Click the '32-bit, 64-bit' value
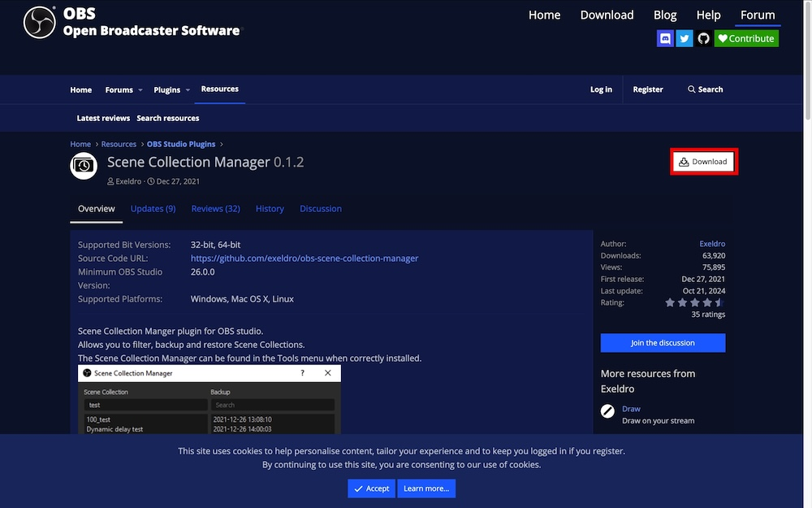Screen dimensions: 812x508 click(215, 245)
